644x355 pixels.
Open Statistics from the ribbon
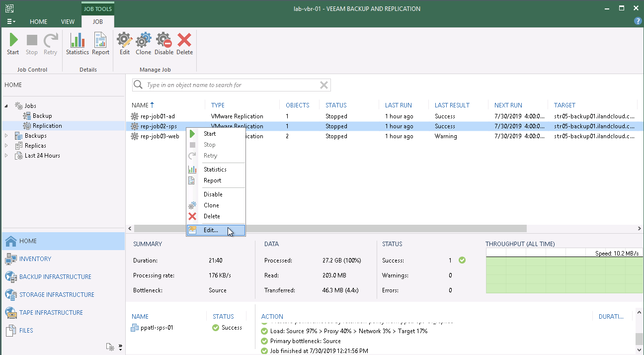(x=77, y=44)
